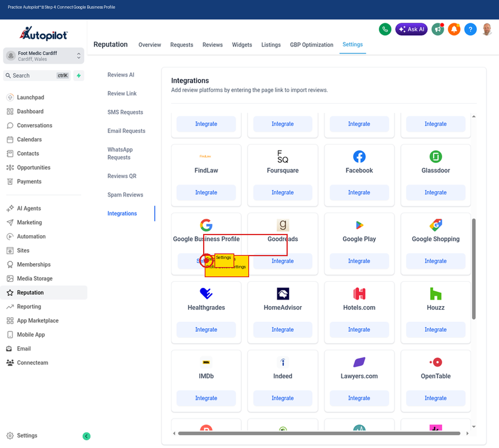Select the Integrations settings section
The image size is (499, 448).
[x=122, y=214]
